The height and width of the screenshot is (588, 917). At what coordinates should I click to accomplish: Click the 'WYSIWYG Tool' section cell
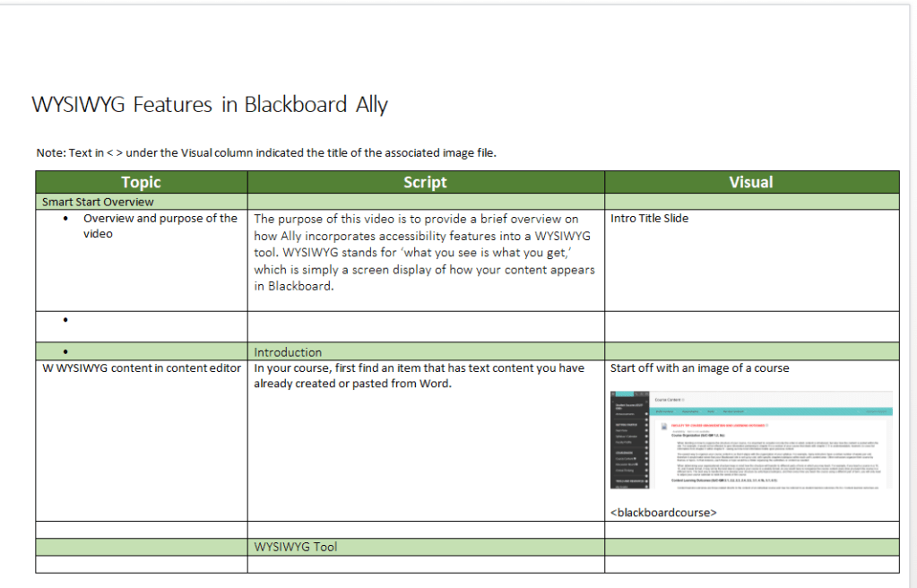(x=296, y=547)
